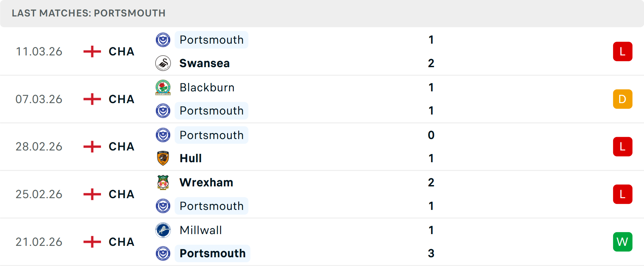The height and width of the screenshot is (266, 644).
Task: Click the LAST MATCHES: PORTSMOUTH header
Action: click(88, 13)
